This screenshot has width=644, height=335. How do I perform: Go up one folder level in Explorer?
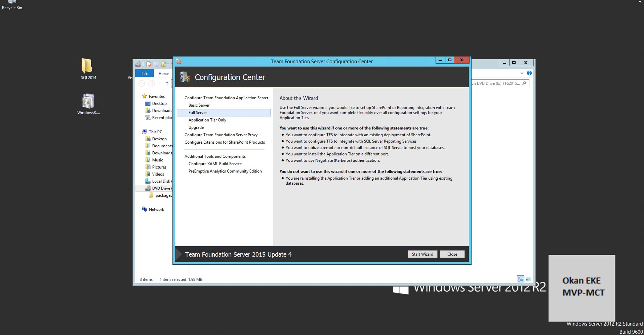pyautogui.click(x=167, y=83)
